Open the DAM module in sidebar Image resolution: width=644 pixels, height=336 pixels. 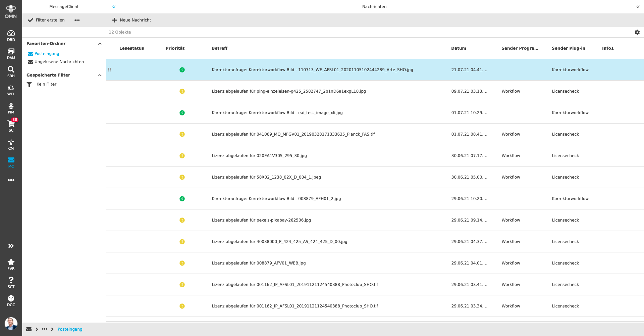[11, 53]
